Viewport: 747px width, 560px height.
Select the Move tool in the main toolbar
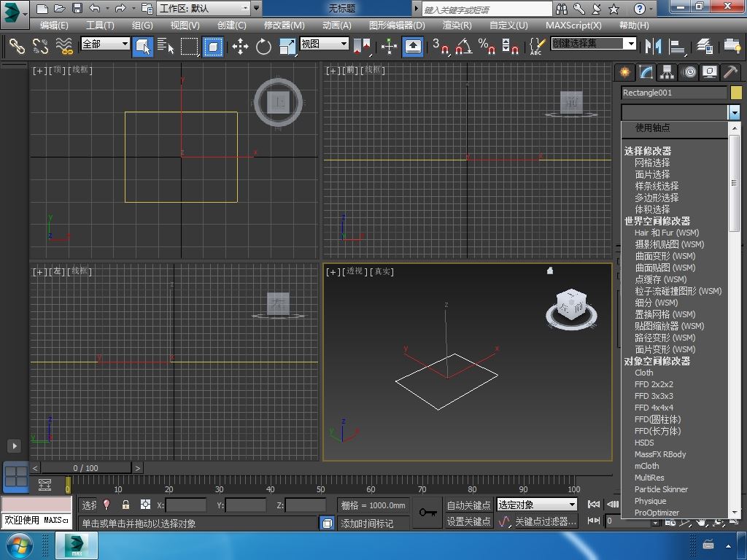click(x=240, y=47)
